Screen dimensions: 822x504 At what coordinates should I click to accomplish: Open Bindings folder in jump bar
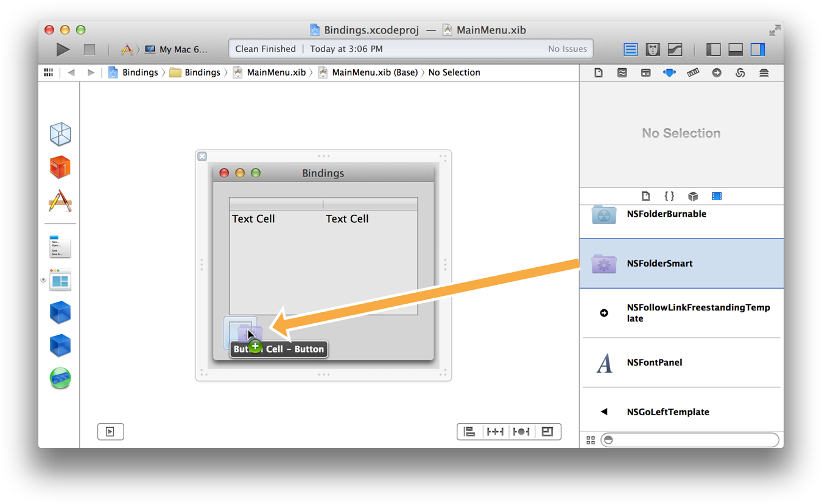[195, 72]
